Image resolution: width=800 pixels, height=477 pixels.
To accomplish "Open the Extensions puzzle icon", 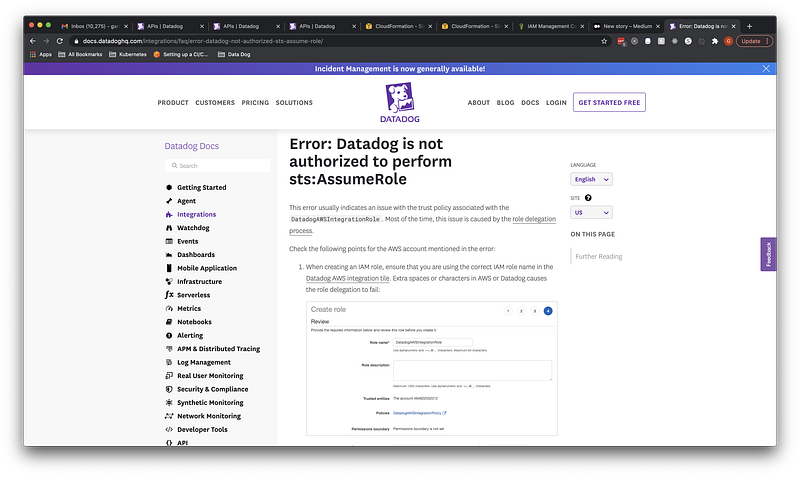I will click(715, 41).
